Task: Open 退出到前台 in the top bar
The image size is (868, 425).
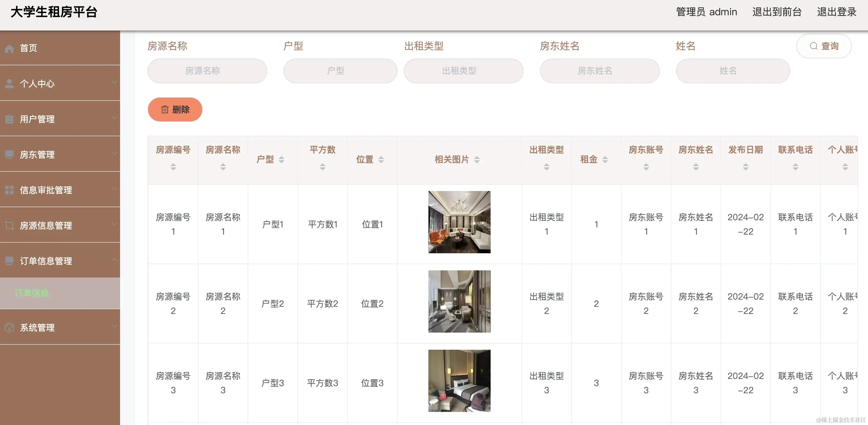Action: point(777,12)
